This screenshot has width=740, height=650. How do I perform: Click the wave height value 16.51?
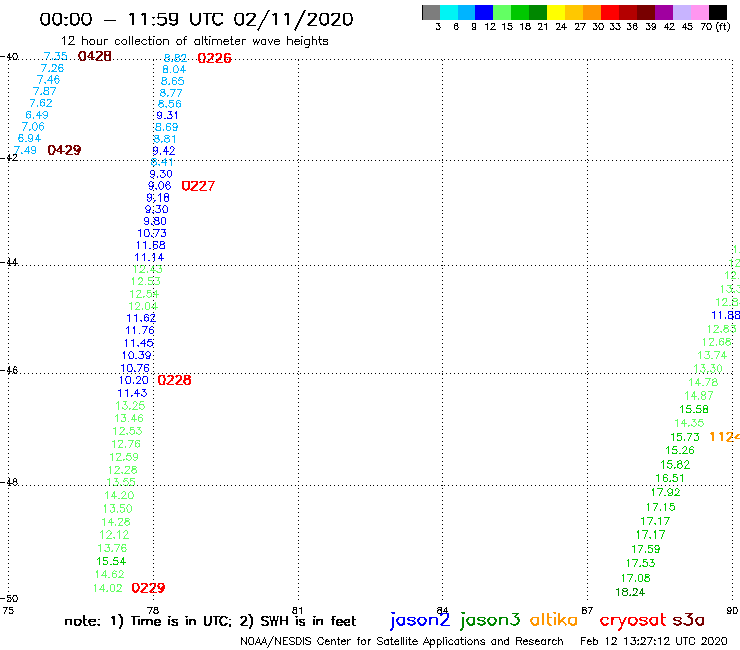tap(670, 478)
